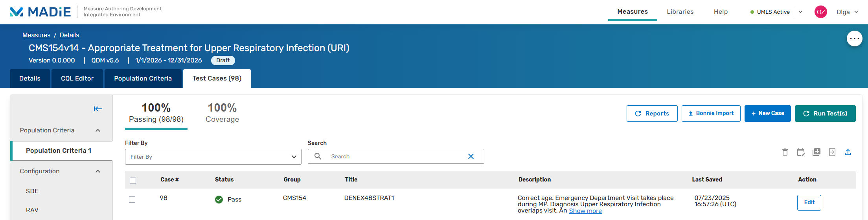Click into the Search input field

(397, 156)
